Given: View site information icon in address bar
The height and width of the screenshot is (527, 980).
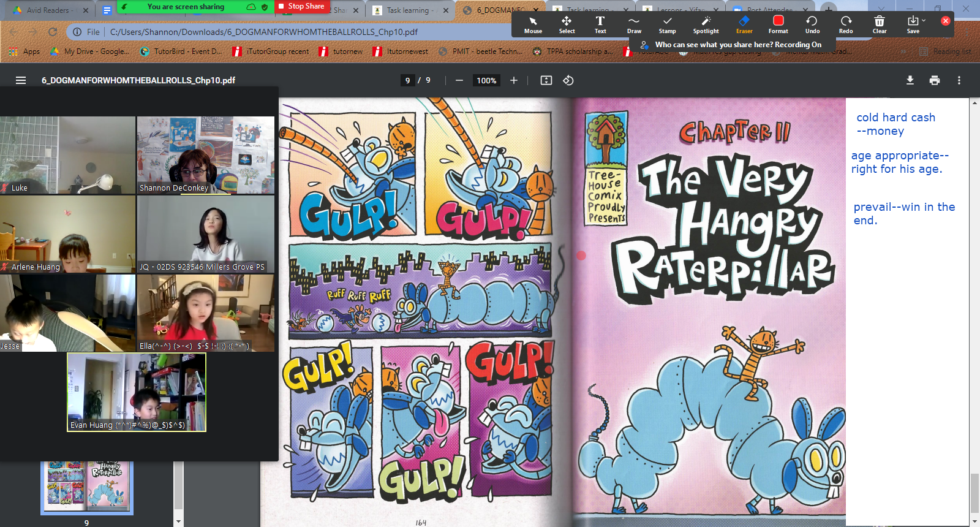Looking at the screenshot, I should (x=77, y=32).
